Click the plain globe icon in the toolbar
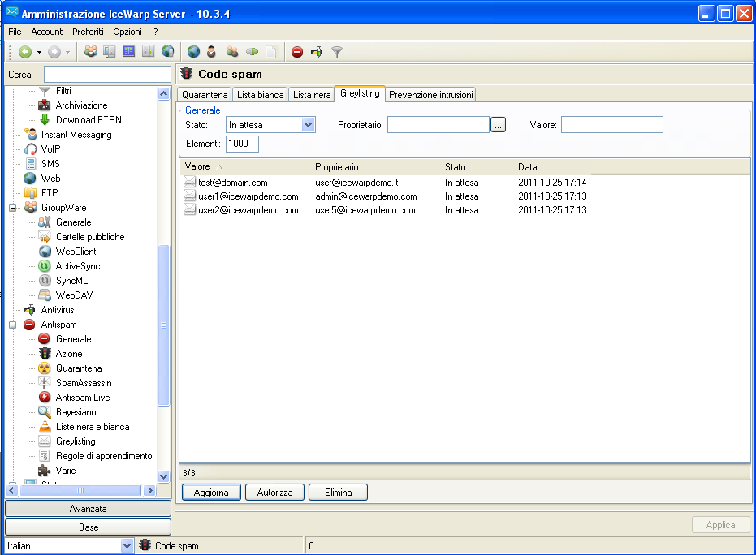Viewport: 756px width, 555px height. (193, 52)
